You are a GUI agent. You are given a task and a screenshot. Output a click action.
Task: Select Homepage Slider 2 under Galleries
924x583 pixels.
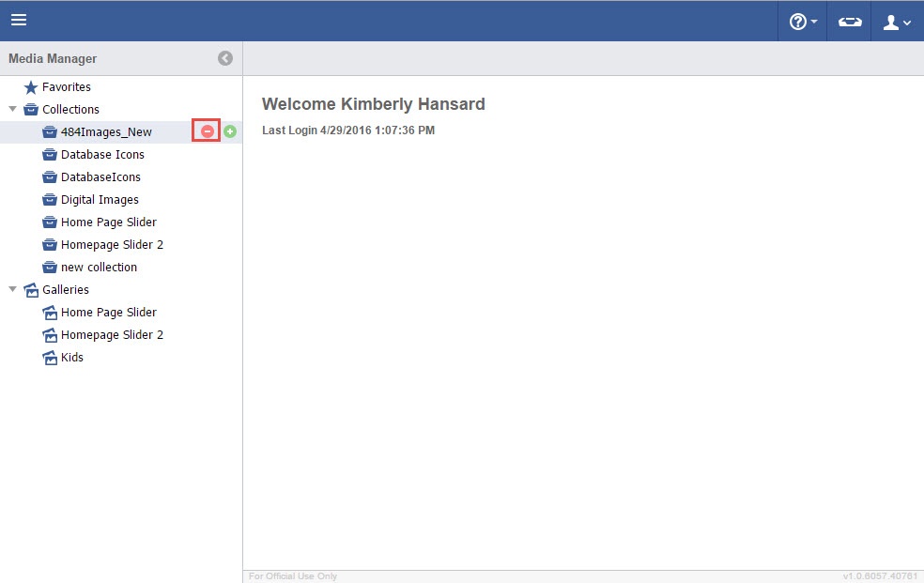click(112, 334)
